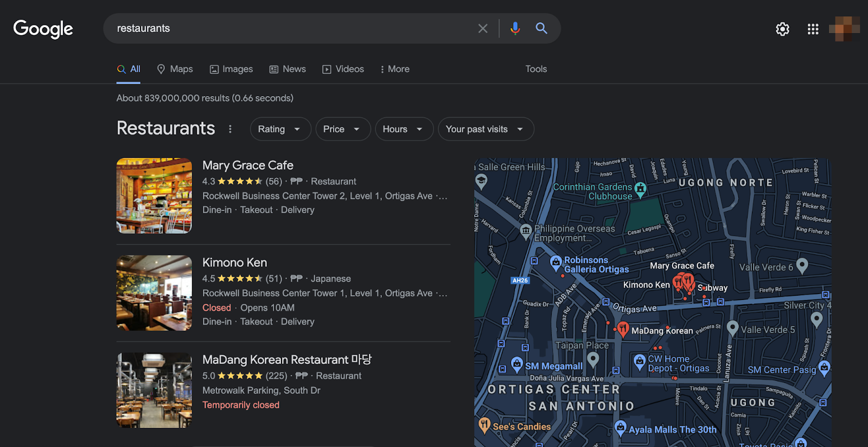Screen dimensions: 868x447
Task: Open the search Tools button
Action: pos(536,69)
